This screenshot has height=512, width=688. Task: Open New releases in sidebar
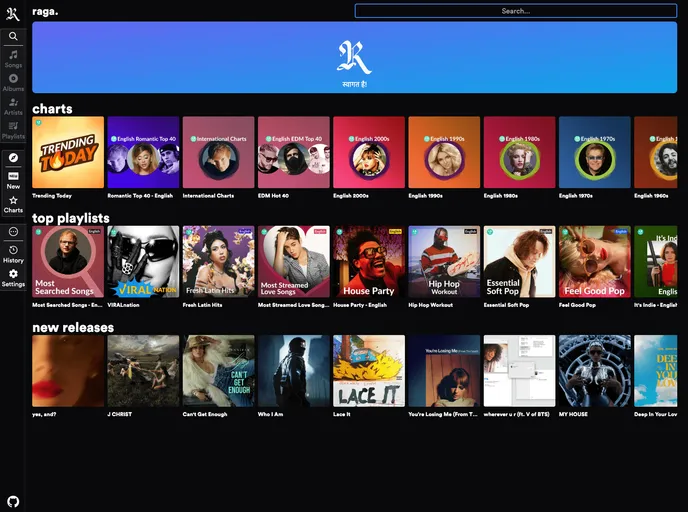coord(13,180)
